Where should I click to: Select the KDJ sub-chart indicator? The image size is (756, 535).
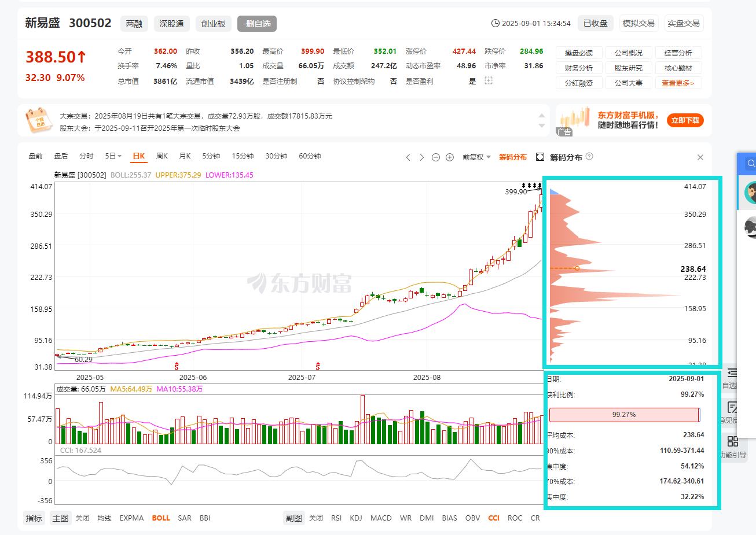click(356, 518)
